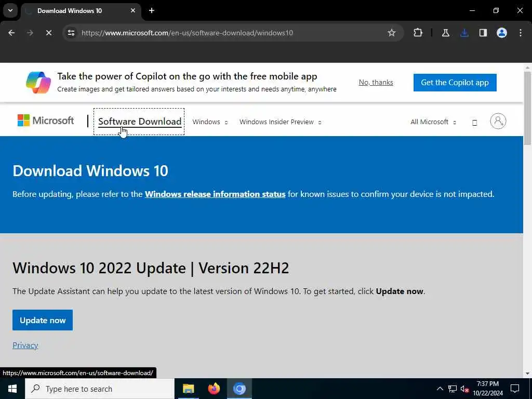
Task: Open the Software Download link
Action: [x=139, y=122]
